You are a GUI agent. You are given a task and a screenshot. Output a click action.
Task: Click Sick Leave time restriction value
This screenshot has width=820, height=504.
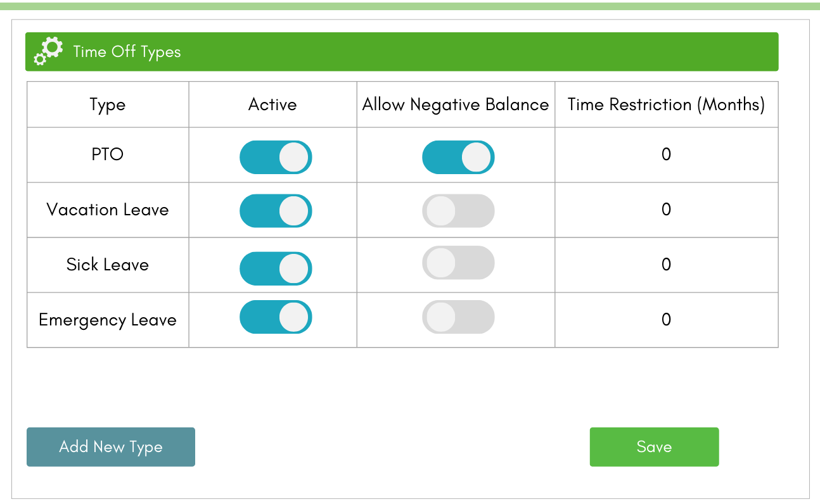coord(666,265)
